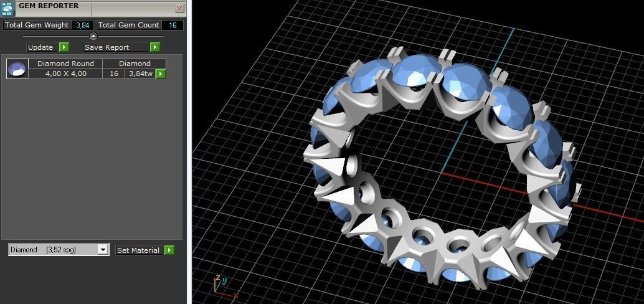The image size is (644, 304).
Task: Click the Save Report button label
Action: point(116,47)
